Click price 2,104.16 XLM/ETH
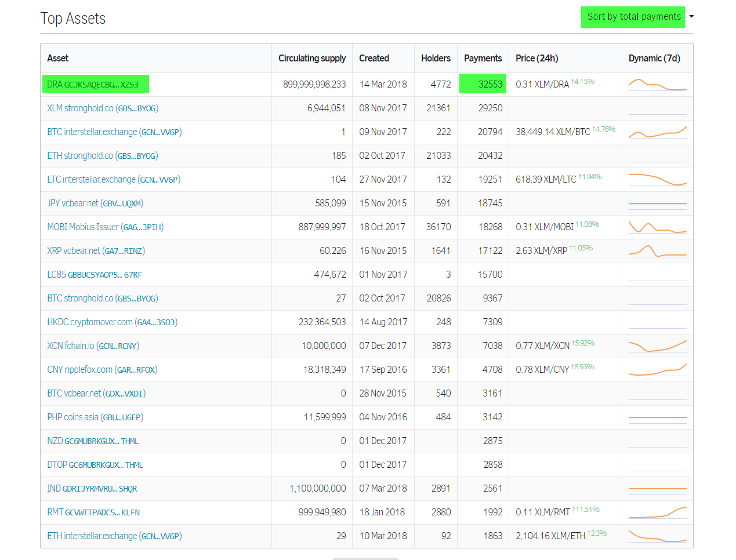 tap(550, 536)
